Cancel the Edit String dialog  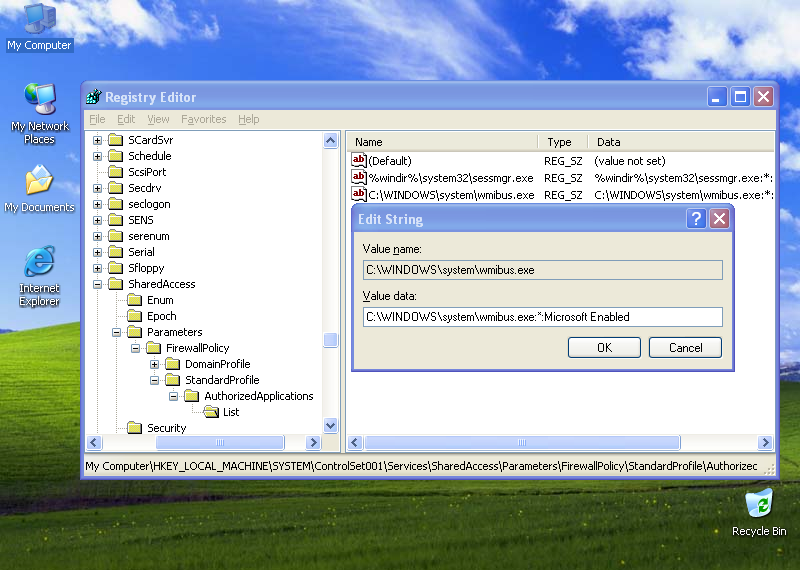pyautogui.click(x=685, y=348)
